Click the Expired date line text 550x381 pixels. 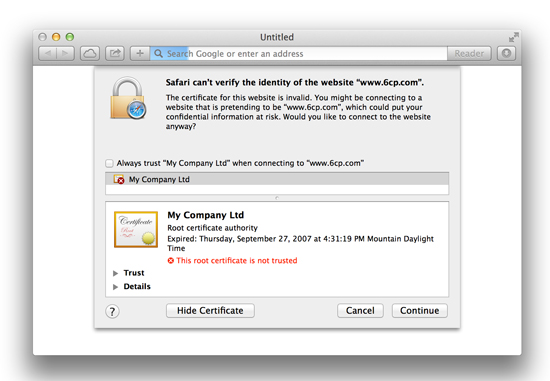point(301,243)
